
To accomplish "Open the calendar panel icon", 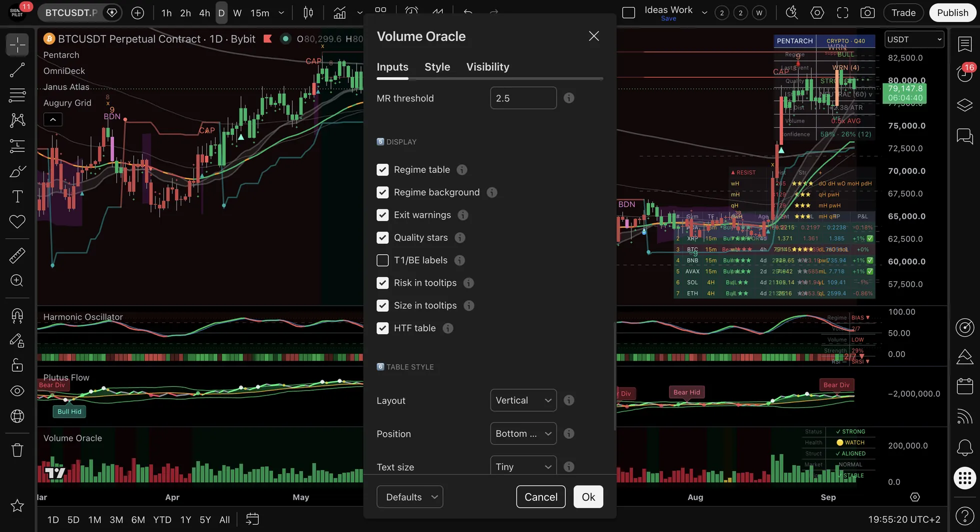I will pyautogui.click(x=964, y=386).
